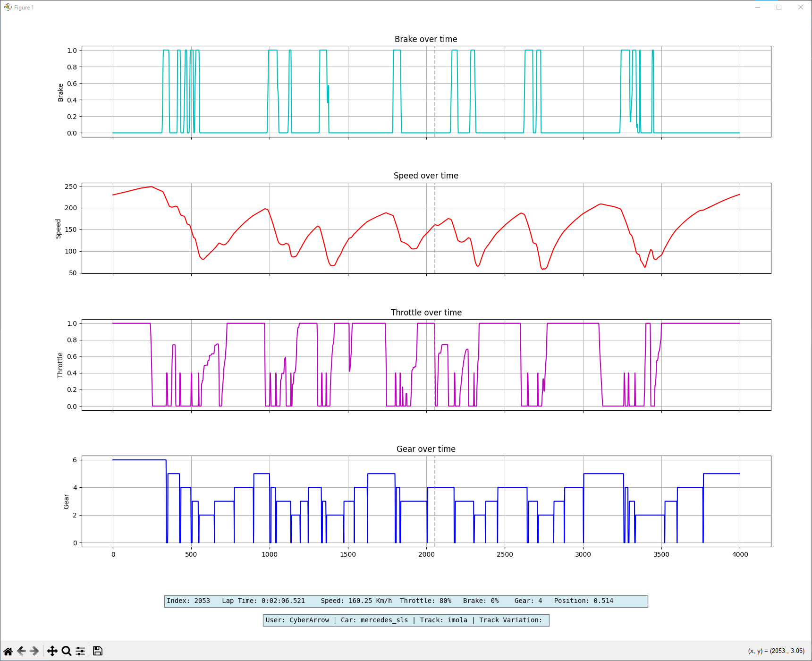Save the figure with the disk icon
The height and width of the screenshot is (661, 812).
(x=98, y=651)
